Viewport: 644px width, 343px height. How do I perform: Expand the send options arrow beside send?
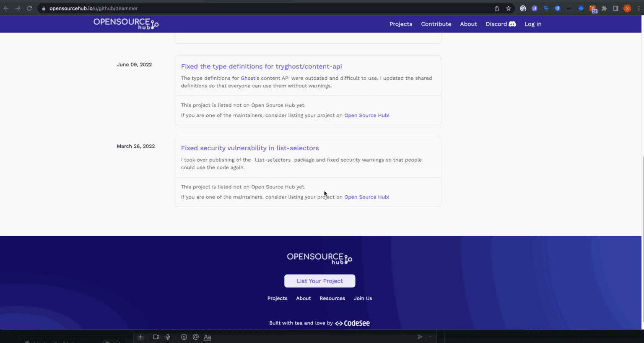pos(430,337)
